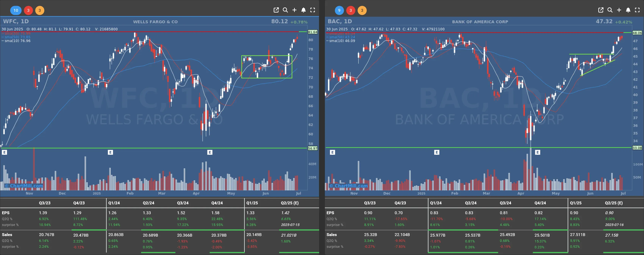Click the ChartMill.com link on WFC chart

[24, 186]
